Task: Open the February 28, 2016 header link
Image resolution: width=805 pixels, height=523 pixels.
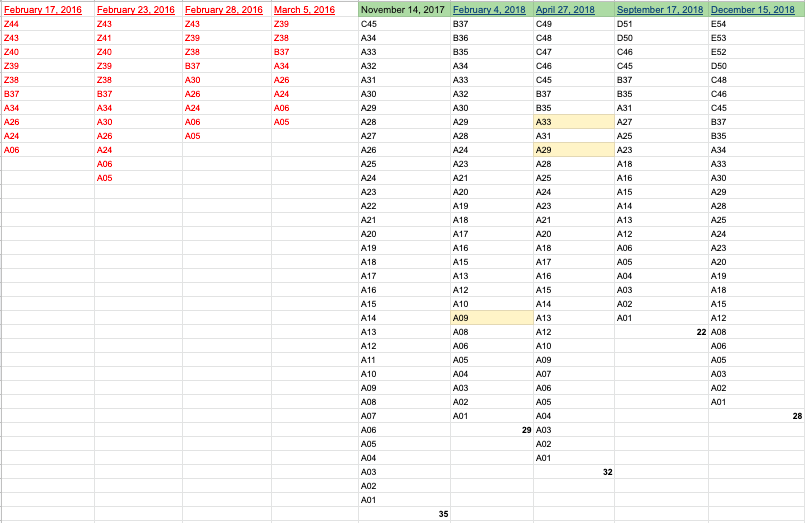Action: point(224,10)
